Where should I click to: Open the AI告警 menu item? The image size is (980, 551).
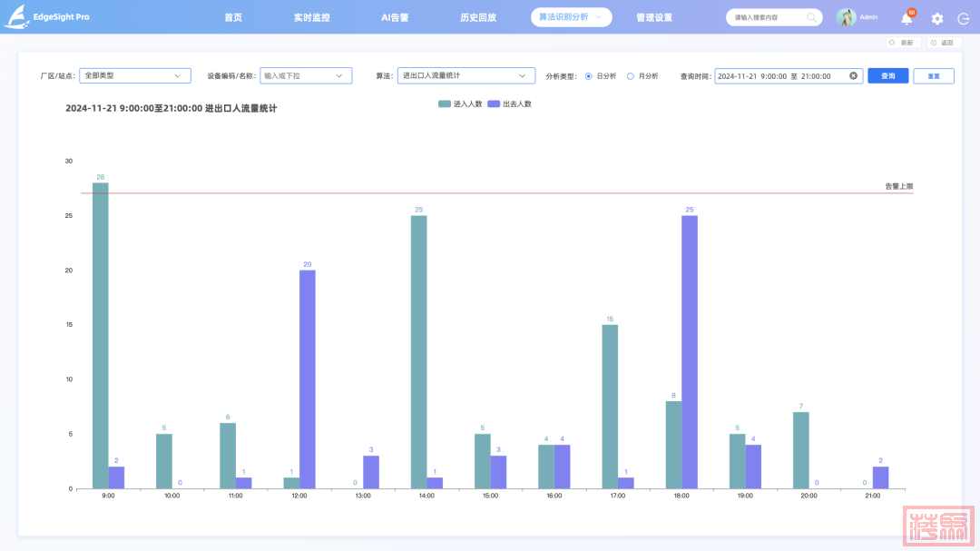(x=395, y=17)
